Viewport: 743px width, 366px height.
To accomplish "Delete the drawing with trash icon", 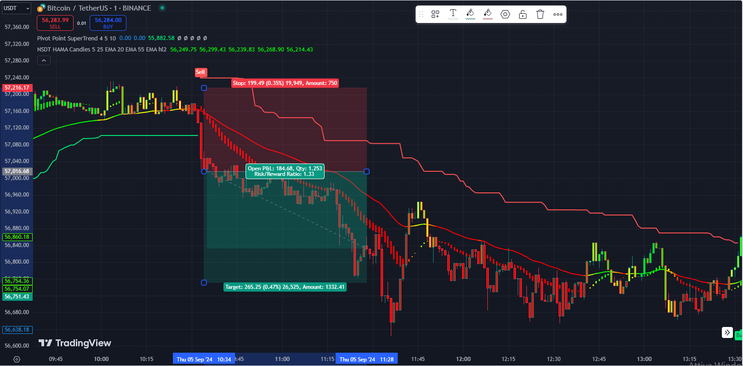I will [x=540, y=14].
